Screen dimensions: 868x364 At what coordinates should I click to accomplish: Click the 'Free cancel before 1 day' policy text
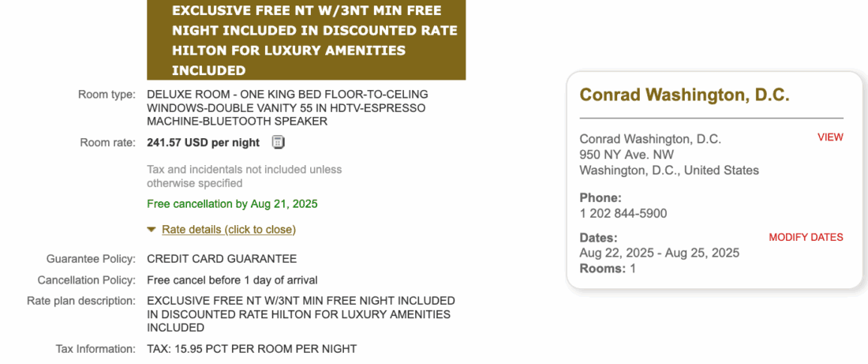coord(232,280)
